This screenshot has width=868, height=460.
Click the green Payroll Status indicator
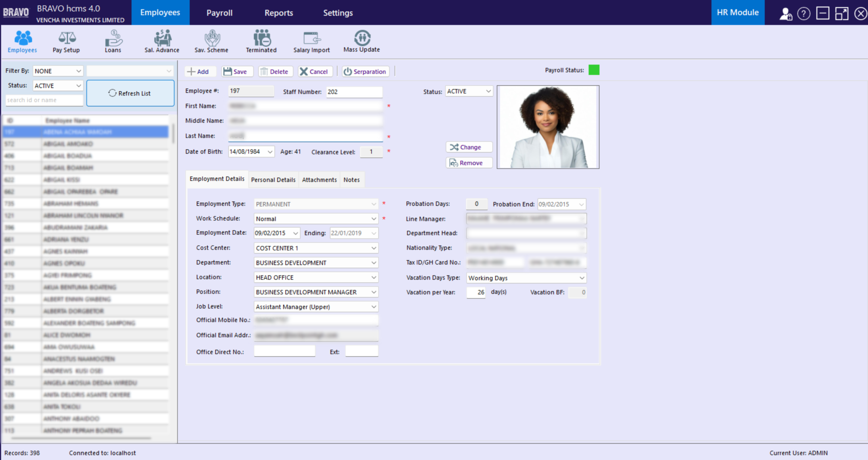[594, 70]
